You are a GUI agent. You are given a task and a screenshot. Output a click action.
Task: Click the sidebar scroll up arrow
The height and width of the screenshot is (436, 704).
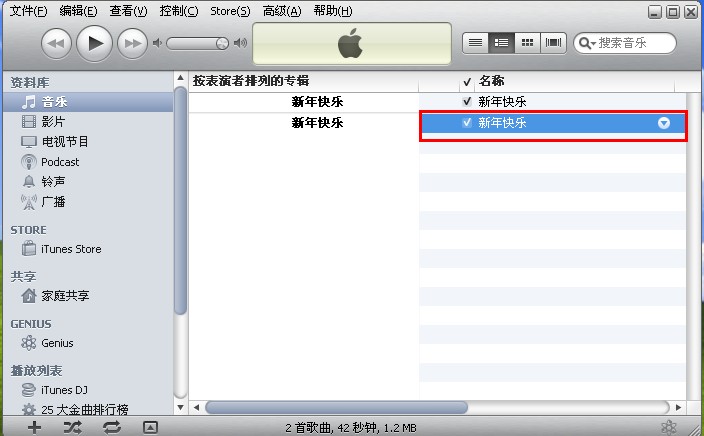pos(180,78)
